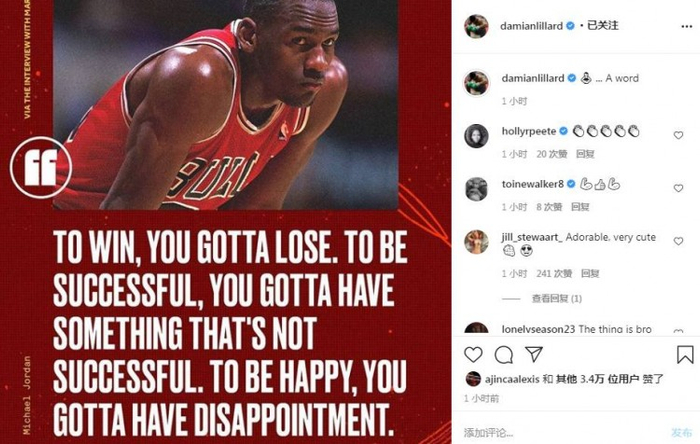The height and width of the screenshot is (444, 700).
Task: Like jill_stewaart_'s comment heart
Action: tap(678, 241)
